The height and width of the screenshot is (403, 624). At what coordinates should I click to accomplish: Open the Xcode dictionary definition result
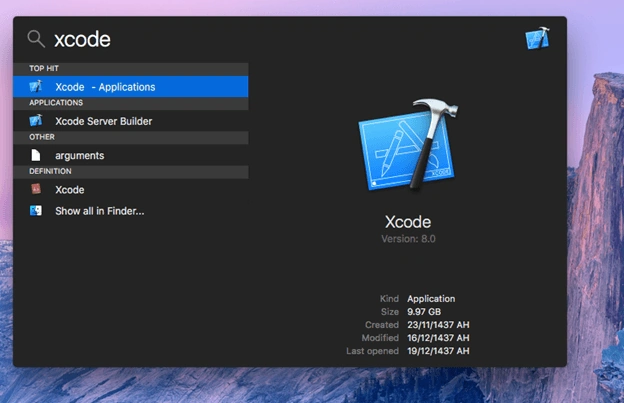[131, 189]
